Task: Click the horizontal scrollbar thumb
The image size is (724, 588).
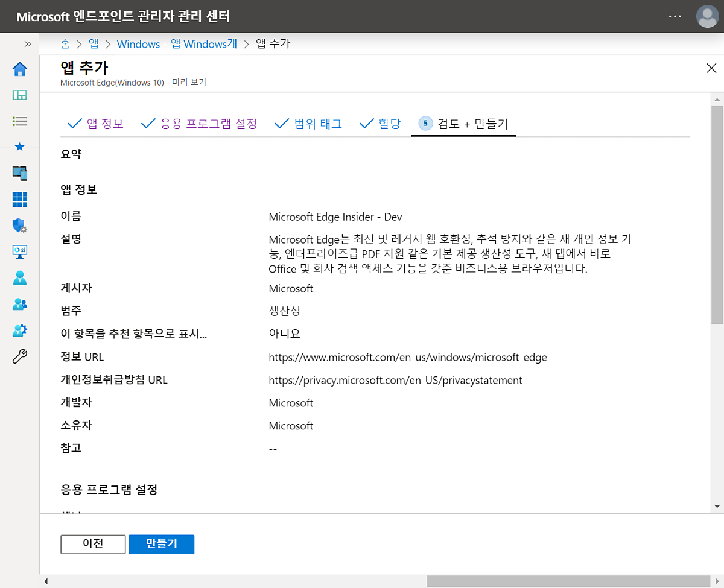Action: pyautogui.click(x=570, y=581)
